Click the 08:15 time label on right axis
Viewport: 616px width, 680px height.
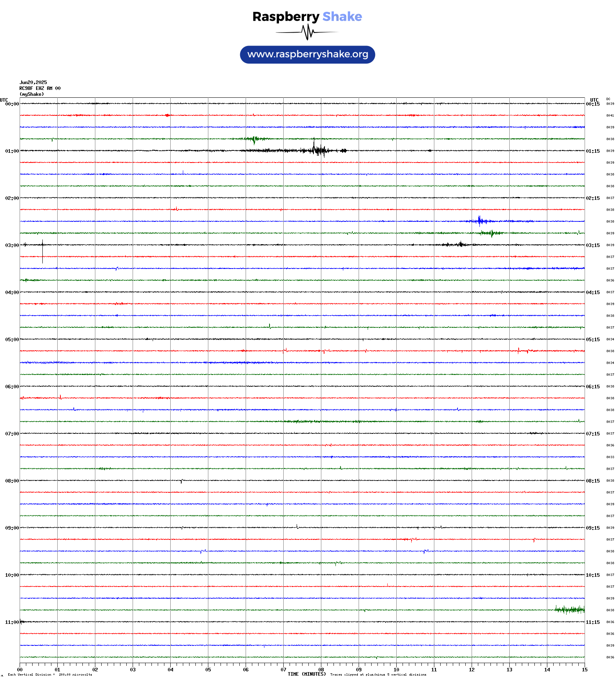[593, 481]
